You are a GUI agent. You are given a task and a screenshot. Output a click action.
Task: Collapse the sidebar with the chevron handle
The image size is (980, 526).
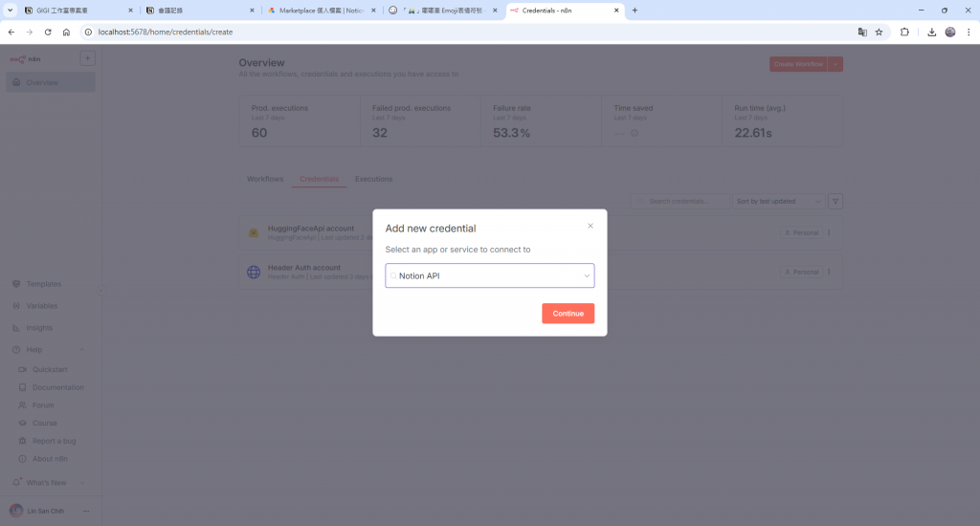coord(101,291)
